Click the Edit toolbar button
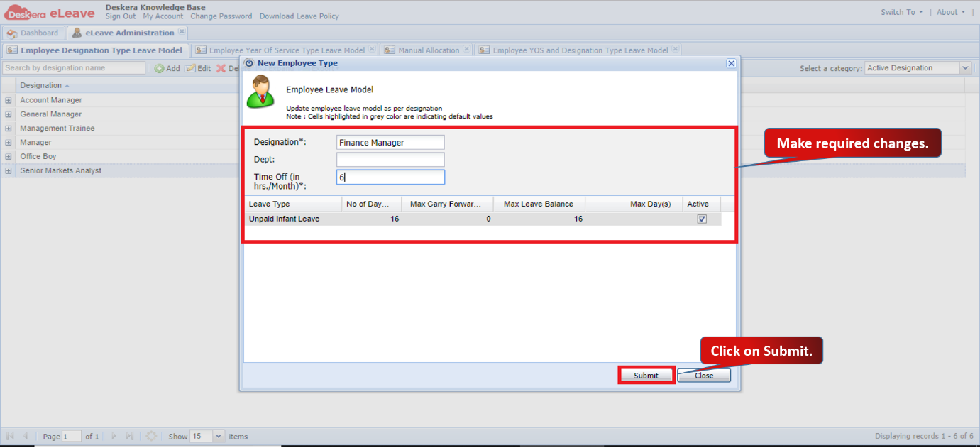The height and width of the screenshot is (448, 980). 198,68
